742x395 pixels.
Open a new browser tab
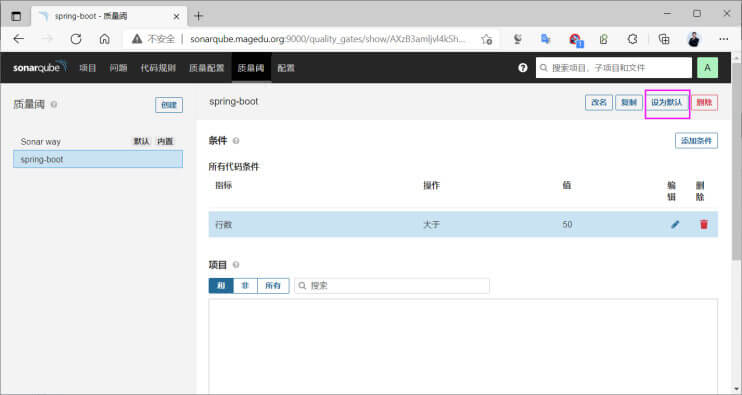199,16
